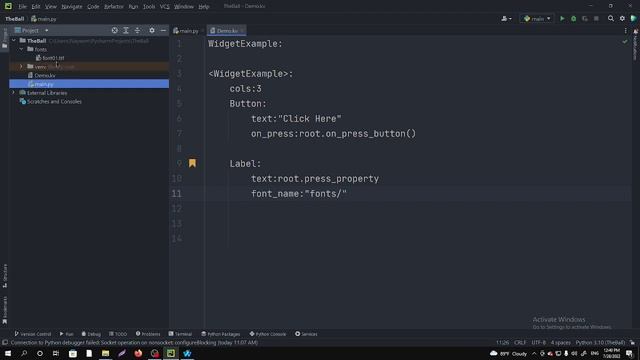Click the bookmark on line 9
Image resolution: width=640 pixels, height=360 pixels.
[x=192, y=163]
